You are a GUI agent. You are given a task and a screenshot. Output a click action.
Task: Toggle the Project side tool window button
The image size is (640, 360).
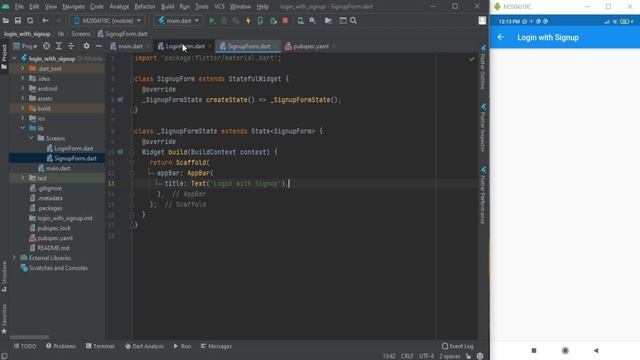[4, 57]
